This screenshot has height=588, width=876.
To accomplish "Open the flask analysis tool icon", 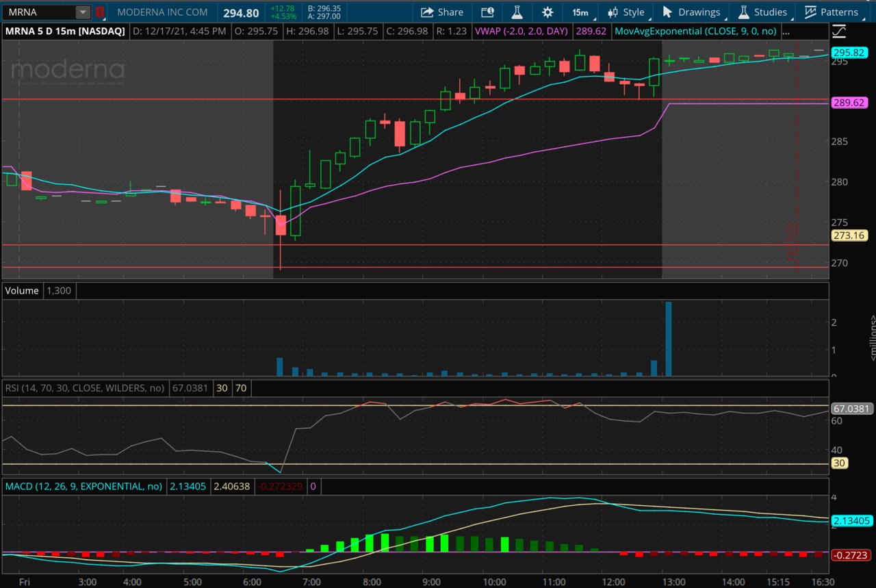I will 517,12.
